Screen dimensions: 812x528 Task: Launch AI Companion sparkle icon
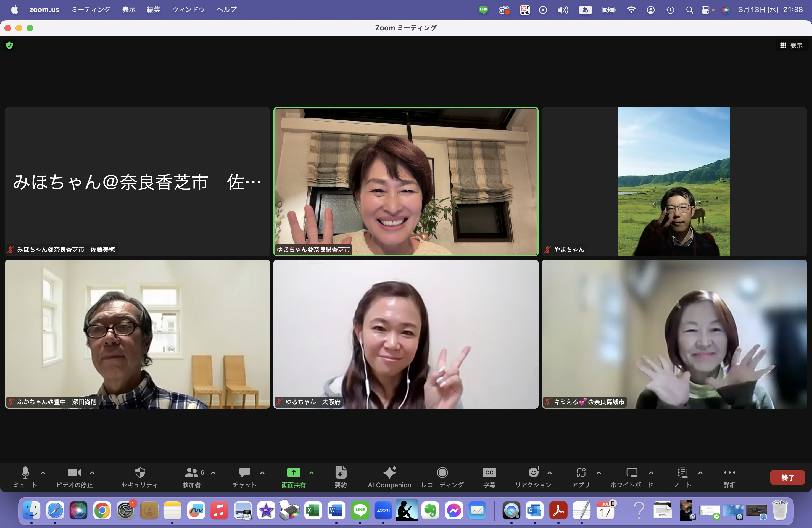[x=389, y=473]
